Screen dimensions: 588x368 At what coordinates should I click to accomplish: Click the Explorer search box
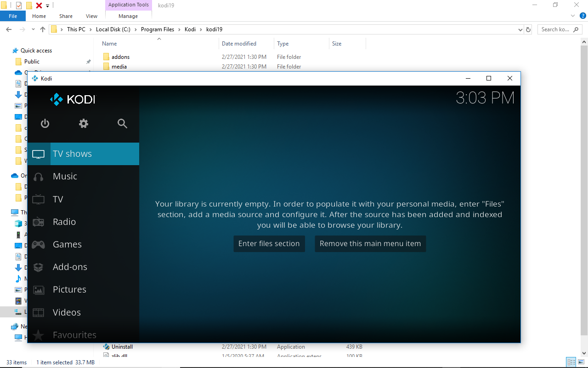coord(560,29)
